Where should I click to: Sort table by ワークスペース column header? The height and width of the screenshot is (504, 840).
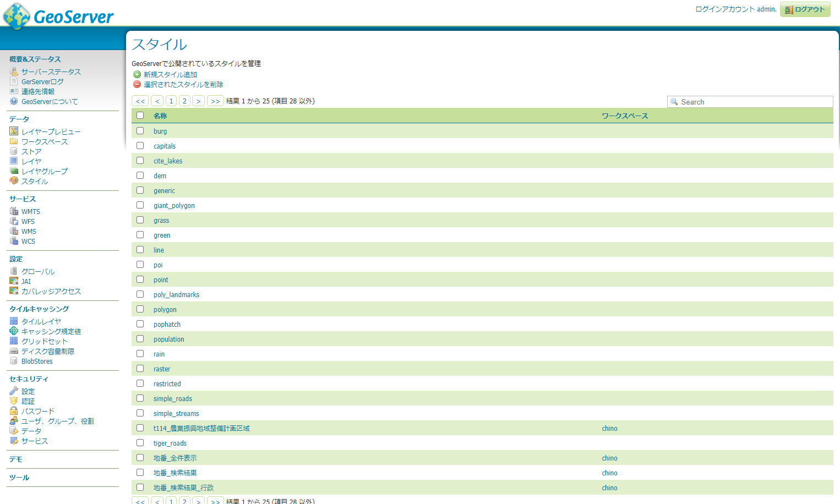[625, 116]
